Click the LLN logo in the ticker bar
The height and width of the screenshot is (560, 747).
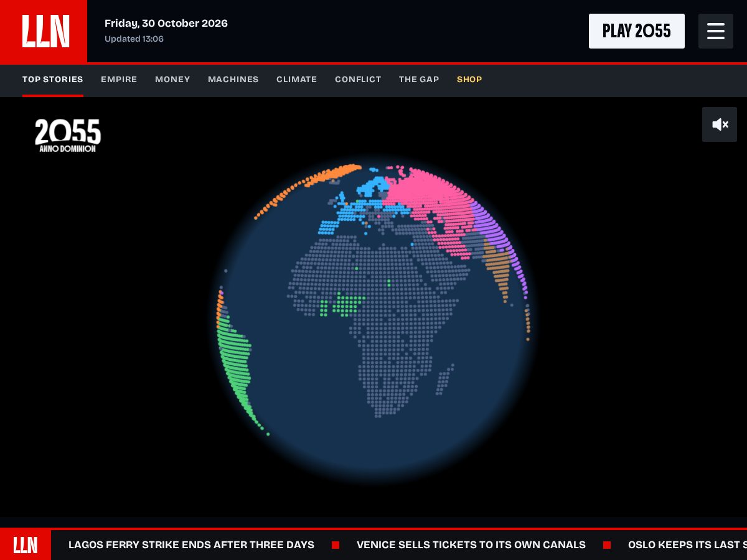26,545
